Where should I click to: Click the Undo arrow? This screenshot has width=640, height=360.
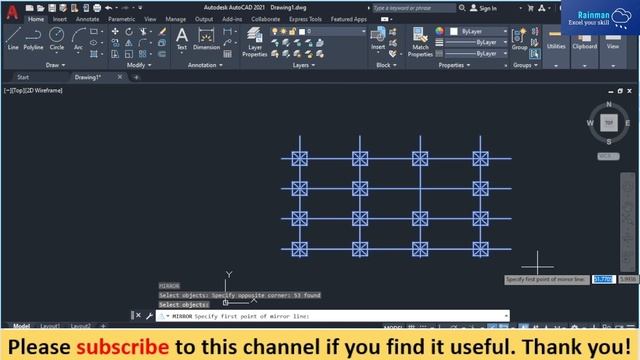point(108,8)
